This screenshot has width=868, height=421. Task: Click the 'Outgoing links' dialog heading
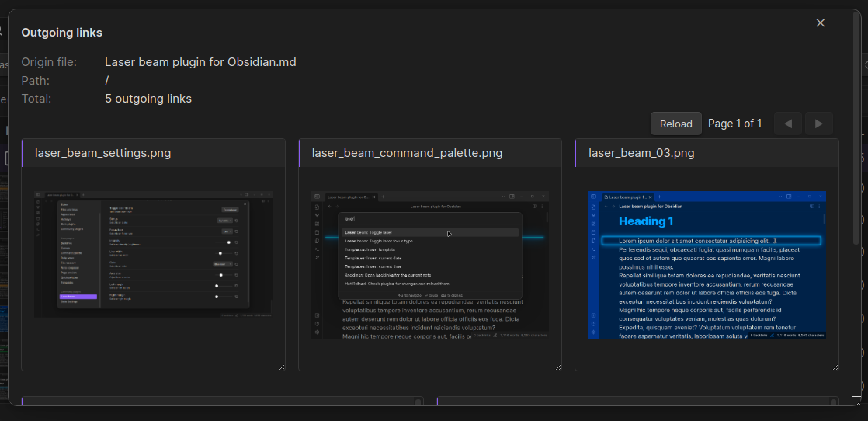point(61,33)
